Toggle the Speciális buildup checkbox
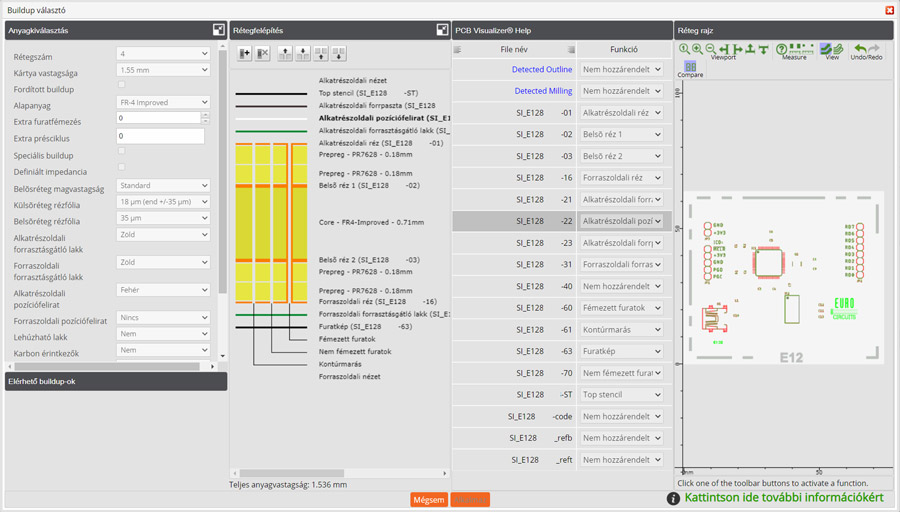 (x=122, y=152)
